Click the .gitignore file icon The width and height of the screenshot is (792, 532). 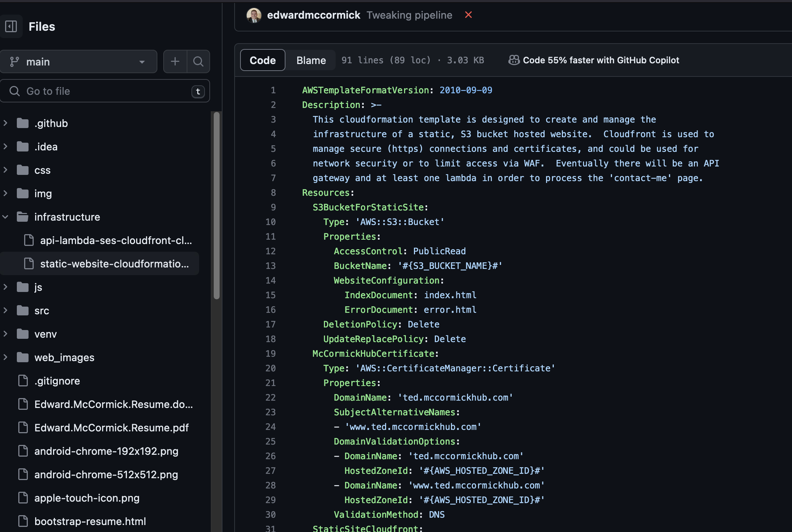click(x=23, y=381)
